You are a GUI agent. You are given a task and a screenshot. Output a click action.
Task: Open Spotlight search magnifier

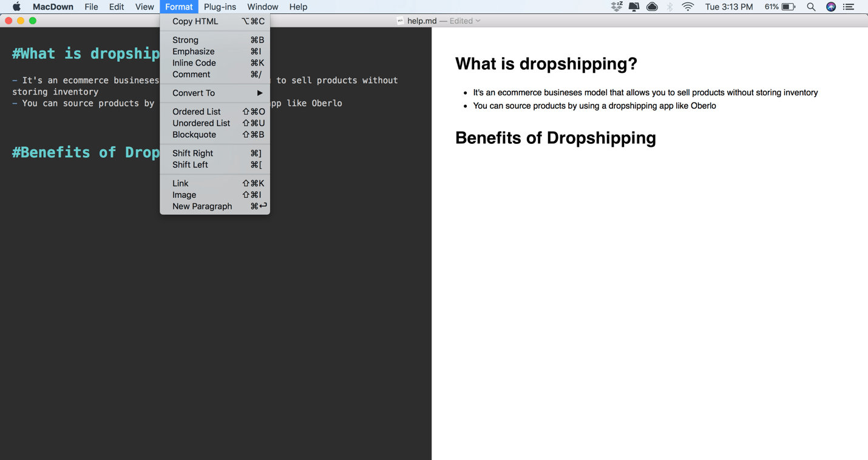tap(811, 7)
